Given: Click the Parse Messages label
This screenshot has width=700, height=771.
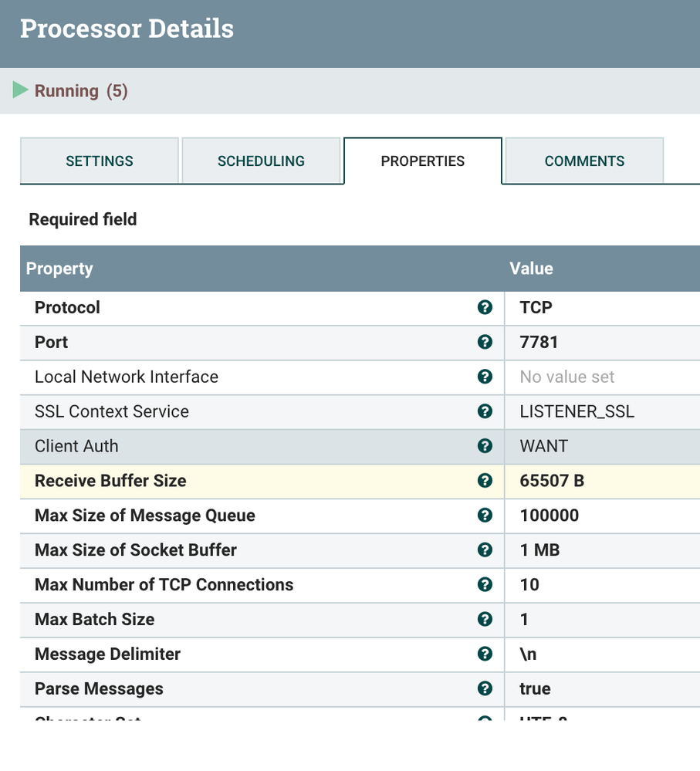Looking at the screenshot, I should (99, 689).
